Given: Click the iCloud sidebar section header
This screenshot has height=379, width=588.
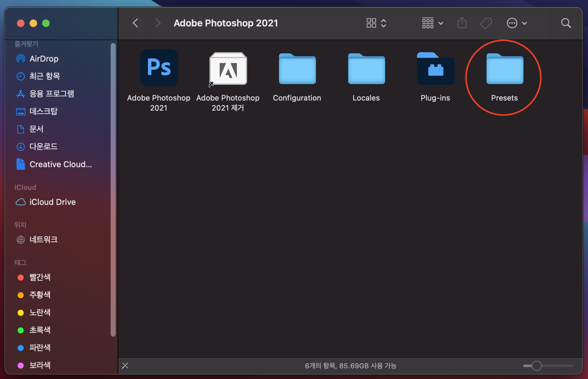Looking at the screenshot, I should coord(25,187).
